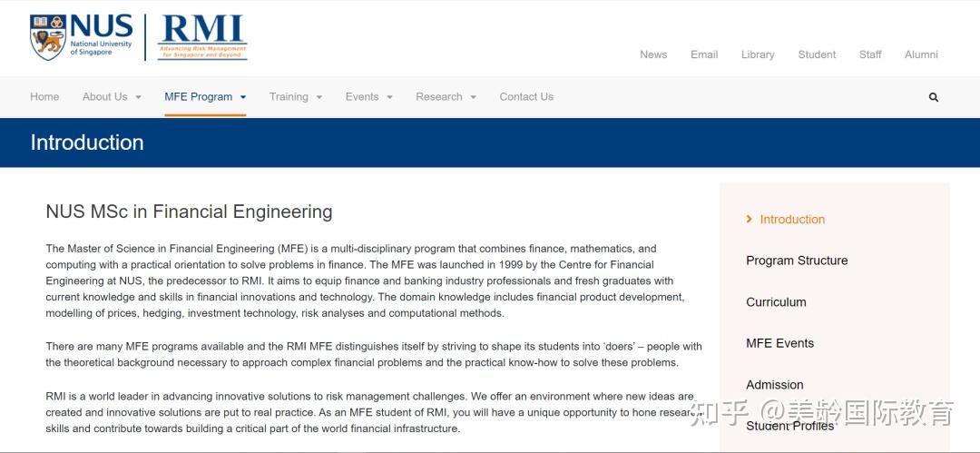
Task: Open the Training dropdown menu
Action: point(296,97)
